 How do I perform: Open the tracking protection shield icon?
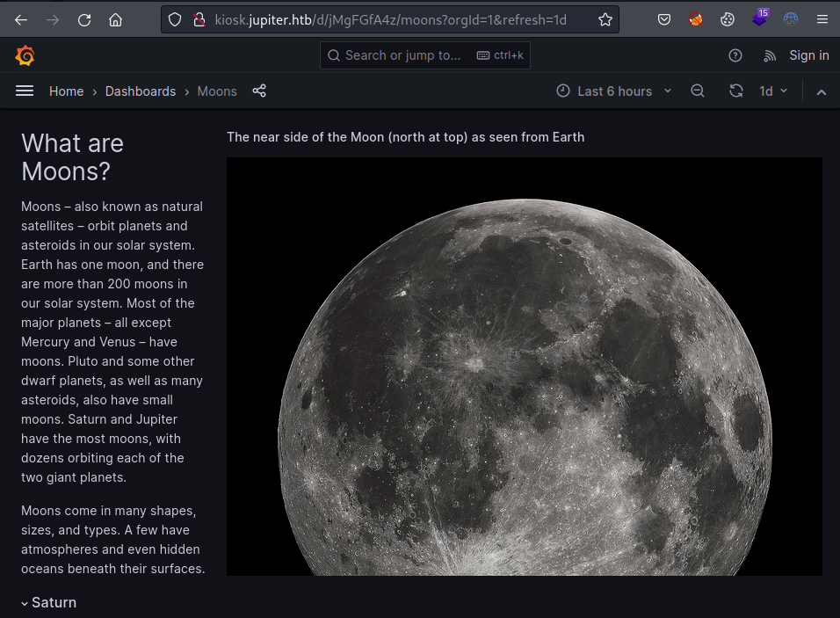[175, 20]
